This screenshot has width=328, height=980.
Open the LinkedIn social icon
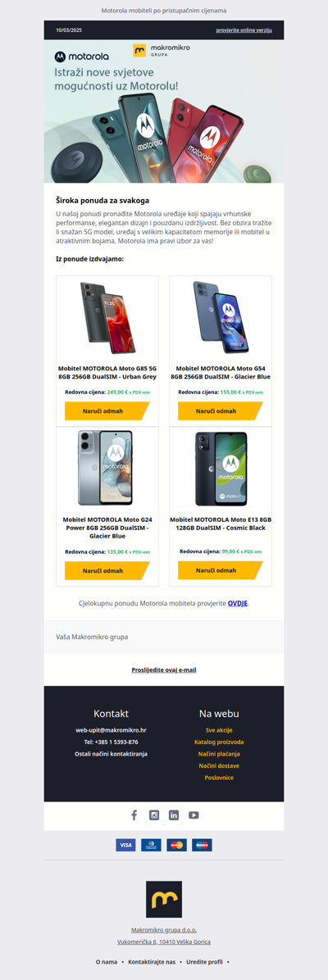[x=174, y=815]
